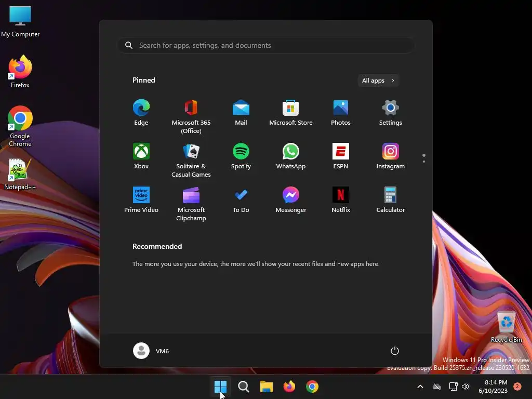Open Instagram from the Start menu
The image size is (532, 399).
[391, 156]
